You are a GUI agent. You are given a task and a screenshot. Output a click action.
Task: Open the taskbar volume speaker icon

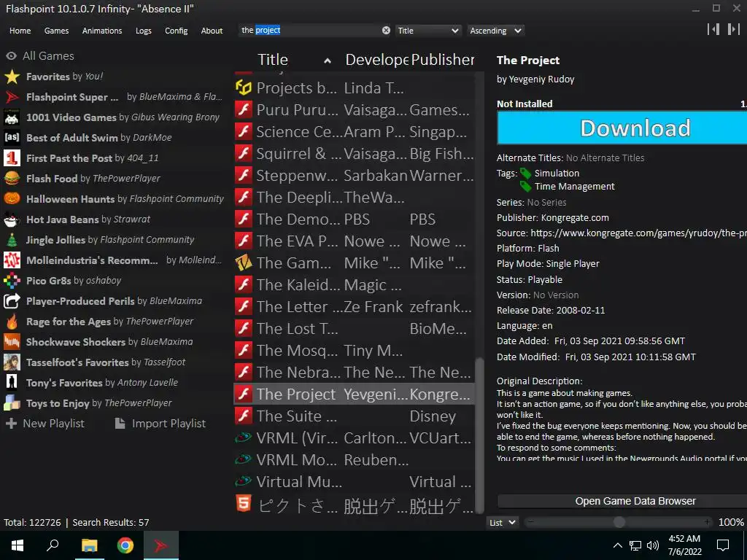click(x=653, y=545)
